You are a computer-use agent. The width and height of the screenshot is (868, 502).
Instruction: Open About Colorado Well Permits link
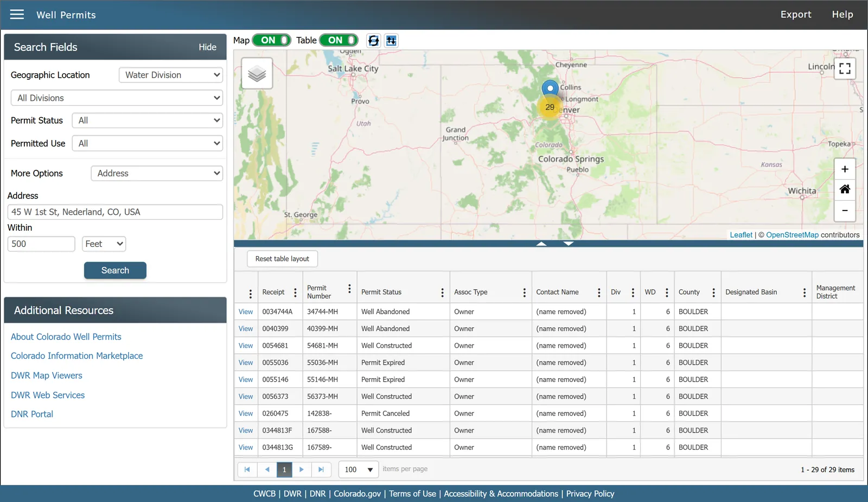tap(66, 336)
